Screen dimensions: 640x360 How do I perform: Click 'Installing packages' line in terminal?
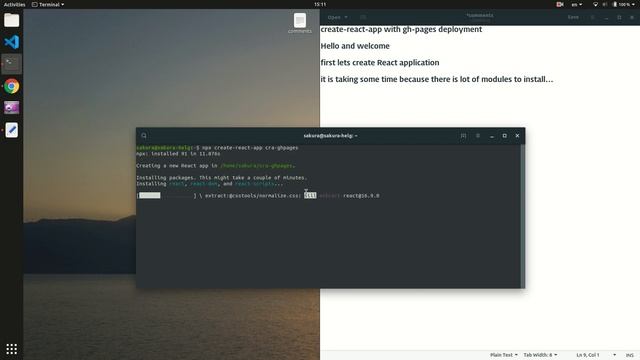pyautogui.click(x=222, y=178)
